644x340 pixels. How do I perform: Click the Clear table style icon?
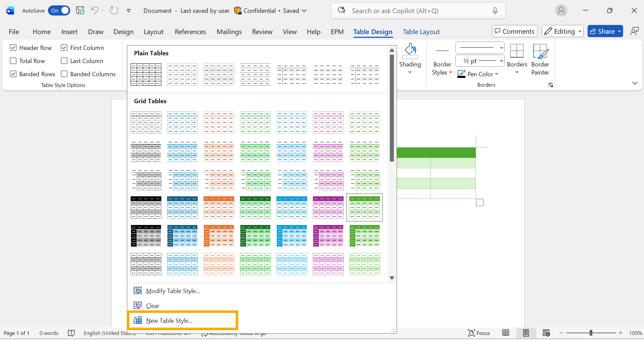pos(138,306)
